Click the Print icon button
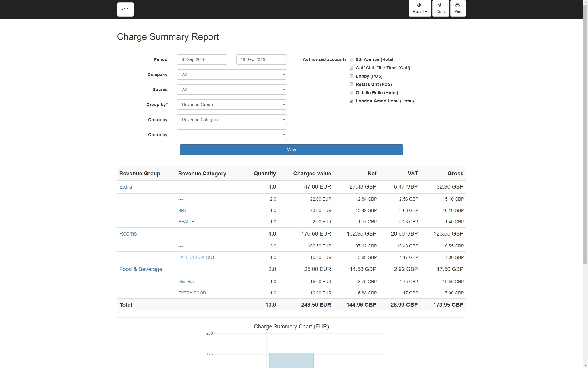 point(458,8)
